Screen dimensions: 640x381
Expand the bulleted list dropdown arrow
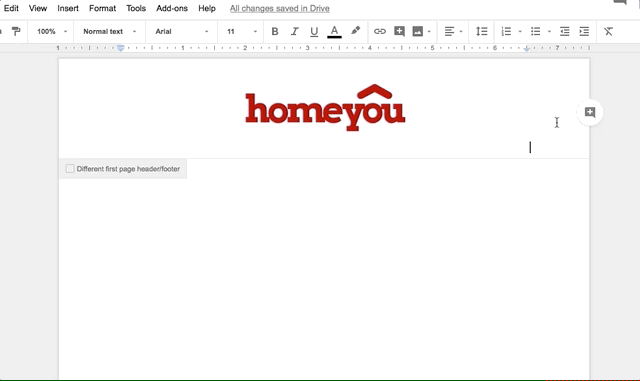click(549, 31)
